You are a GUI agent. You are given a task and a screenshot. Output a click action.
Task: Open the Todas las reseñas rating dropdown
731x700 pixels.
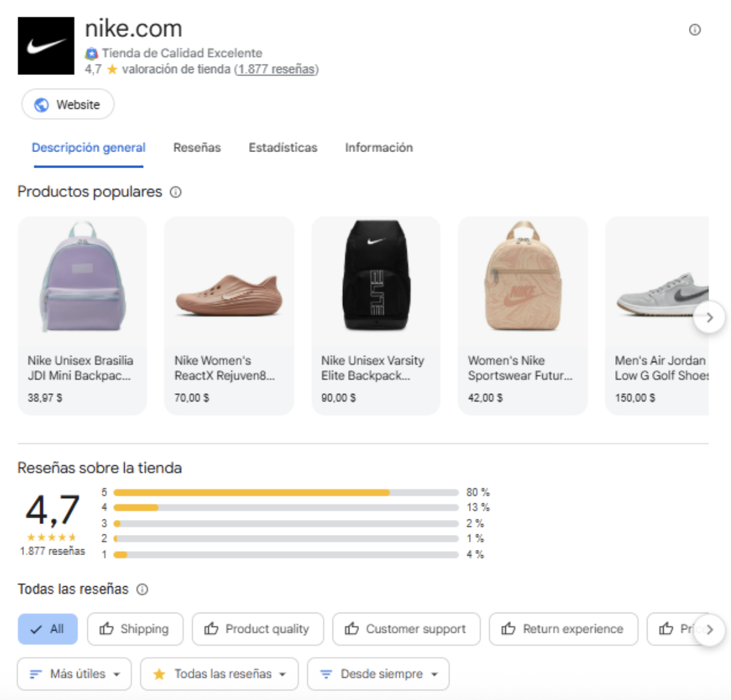click(219, 674)
